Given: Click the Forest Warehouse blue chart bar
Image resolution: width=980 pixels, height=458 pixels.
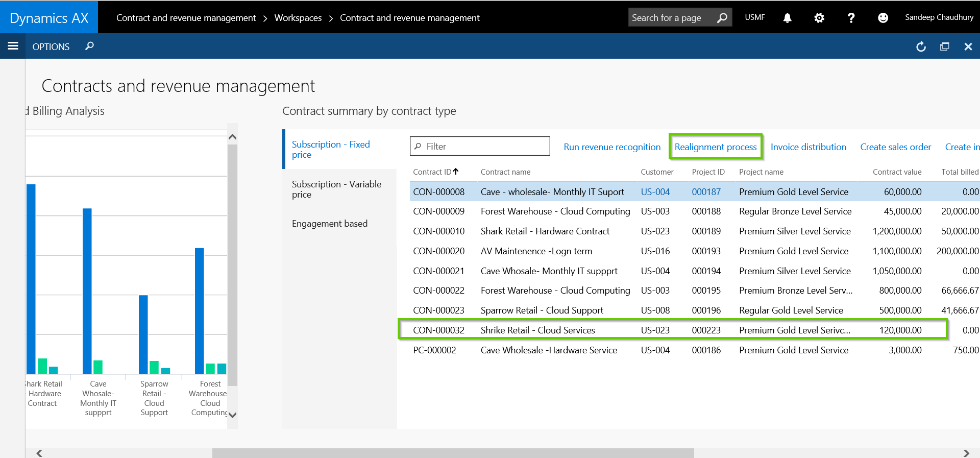Looking at the screenshot, I should pos(200,311).
